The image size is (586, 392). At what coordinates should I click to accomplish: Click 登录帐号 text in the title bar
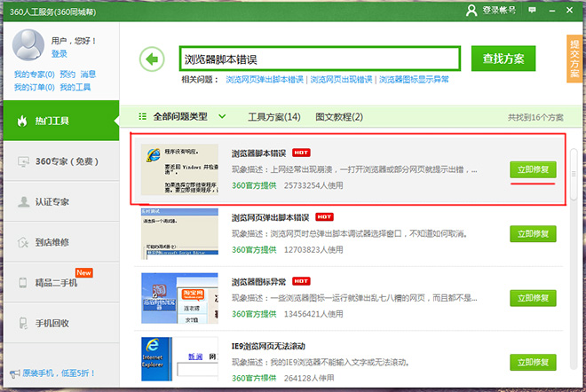click(499, 11)
